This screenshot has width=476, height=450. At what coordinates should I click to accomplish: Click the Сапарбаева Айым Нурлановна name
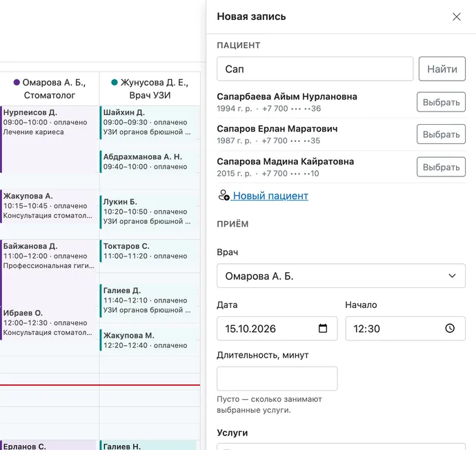click(x=287, y=96)
